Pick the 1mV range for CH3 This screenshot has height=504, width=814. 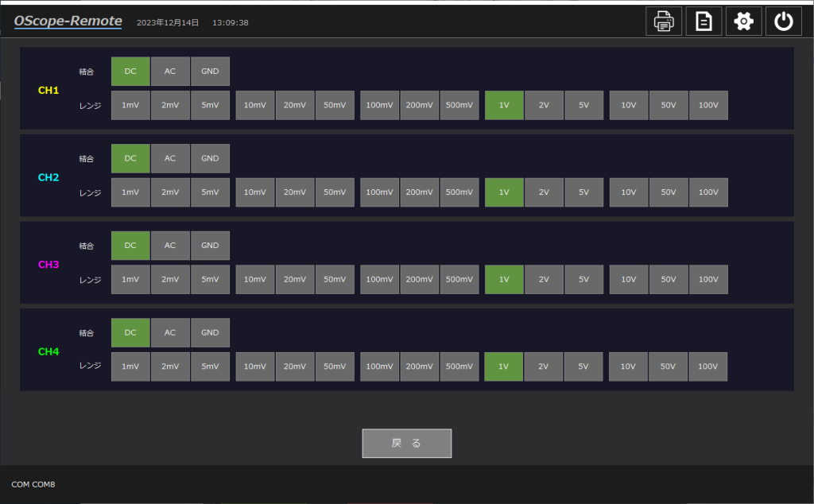tap(130, 280)
